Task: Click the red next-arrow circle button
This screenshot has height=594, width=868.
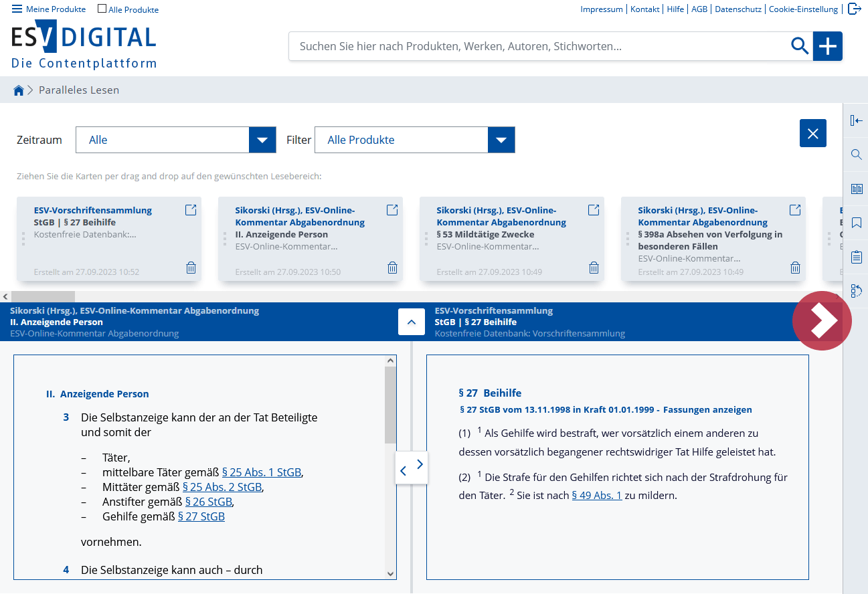Action: click(x=822, y=320)
